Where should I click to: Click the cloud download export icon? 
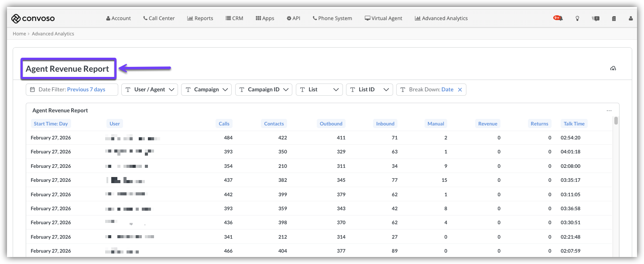613,69
